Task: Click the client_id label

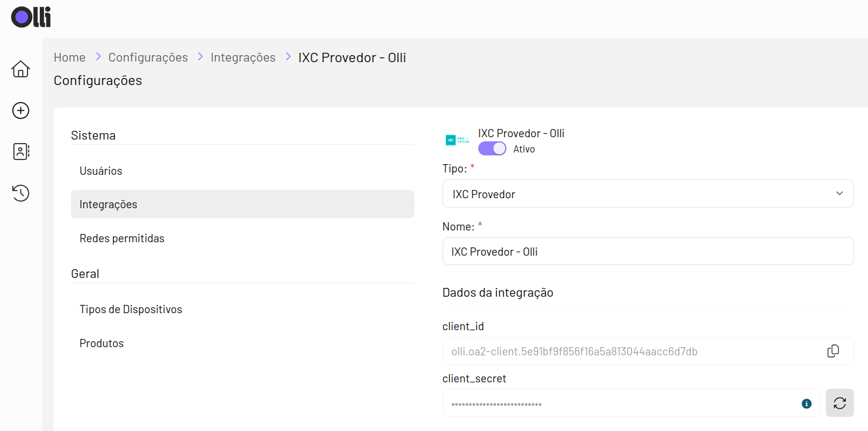Action: tap(463, 326)
